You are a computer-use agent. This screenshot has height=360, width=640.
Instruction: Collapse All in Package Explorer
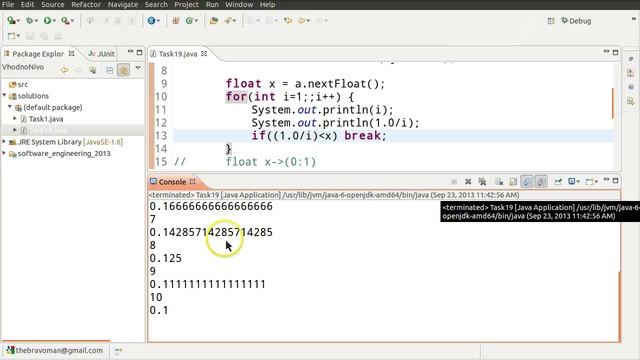point(109,70)
